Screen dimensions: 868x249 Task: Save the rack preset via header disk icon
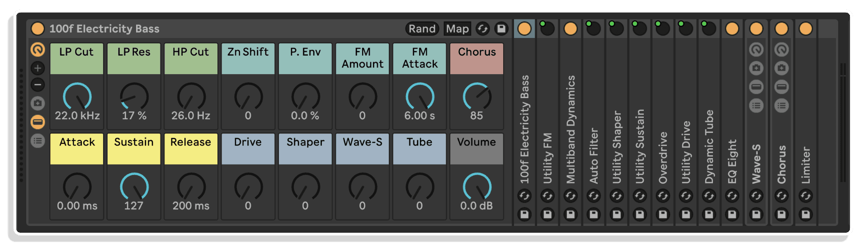point(501,29)
